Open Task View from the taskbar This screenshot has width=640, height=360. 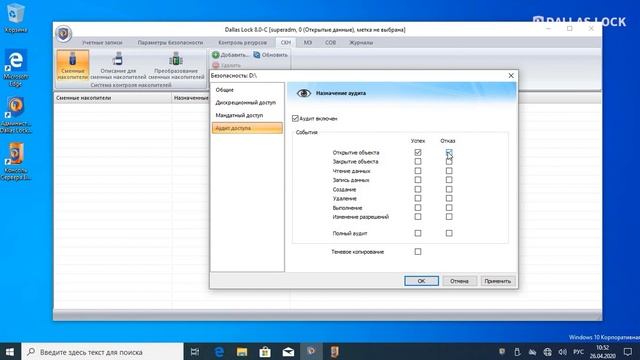(195, 352)
